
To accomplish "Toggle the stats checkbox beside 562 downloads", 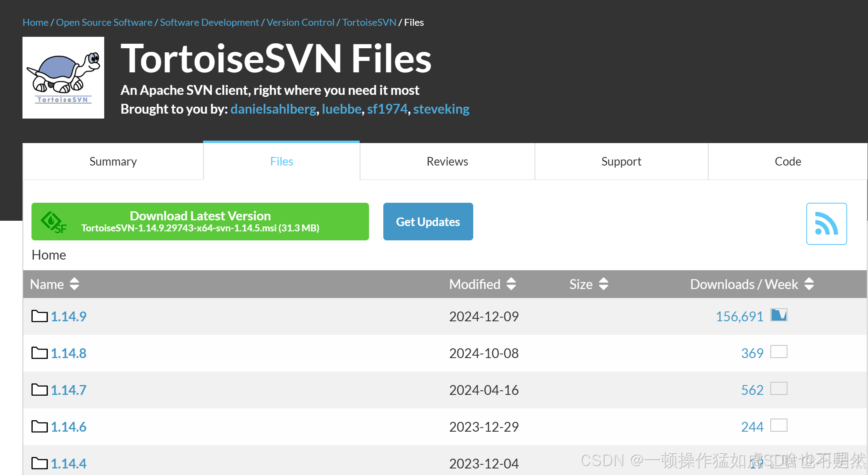I will pos(780,388).
